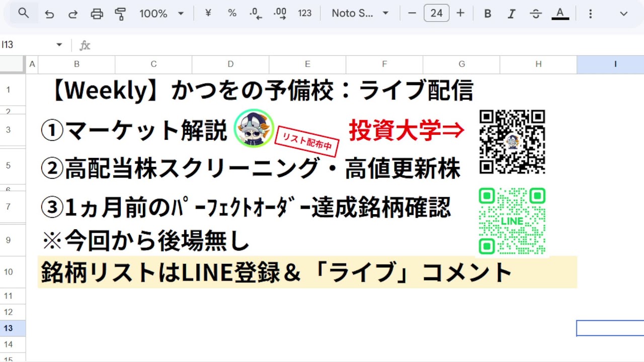Undo the last action
The image size is (644, 362).
(49, 14)
